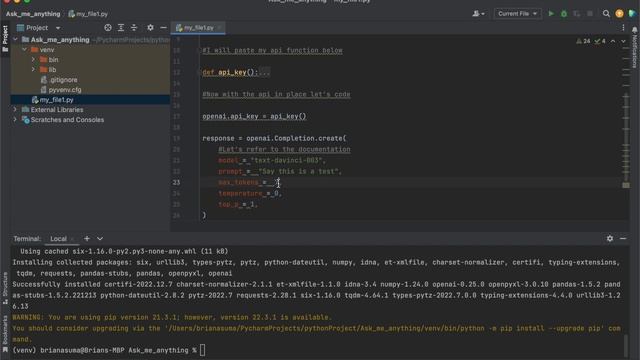Screen dimensions: 640x360
Task: Click the openai.api_key = api_key() line
Action: coord(254,116)
